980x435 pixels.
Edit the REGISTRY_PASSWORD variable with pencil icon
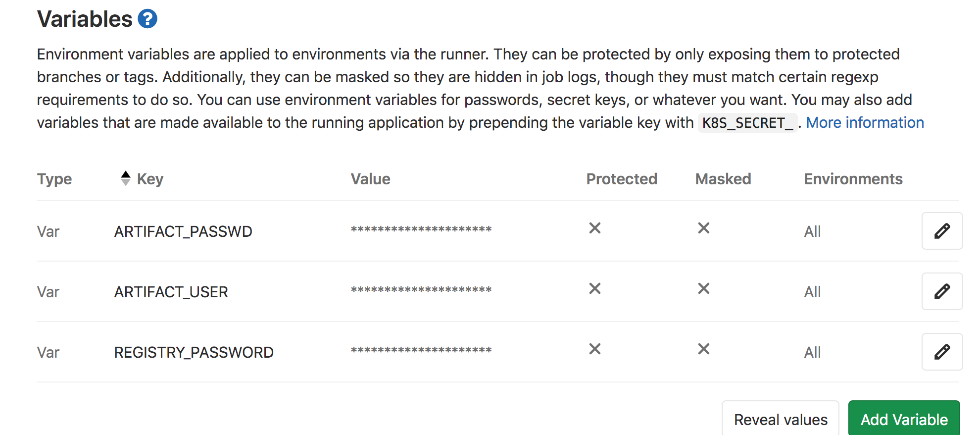coord(942,352)
